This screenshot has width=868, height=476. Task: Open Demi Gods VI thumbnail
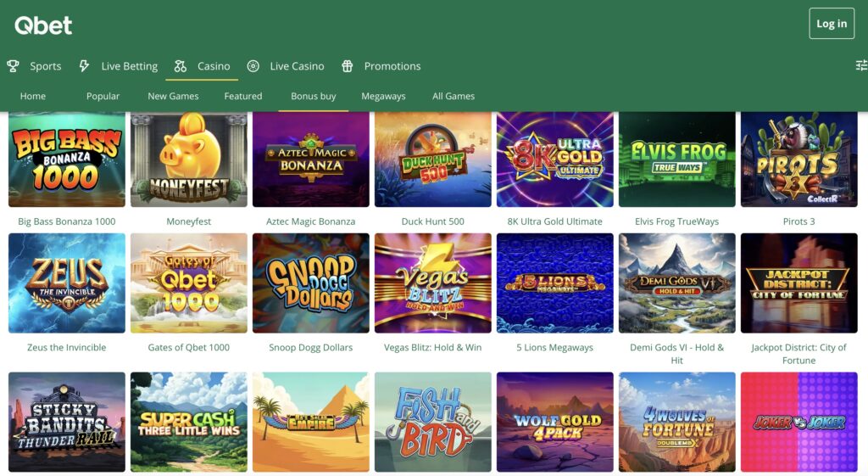coord(677,283)
